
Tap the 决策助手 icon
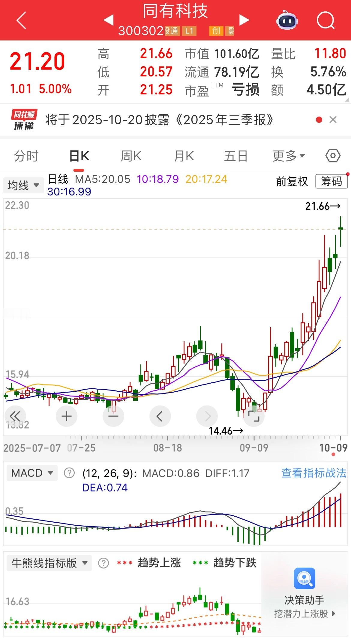click(x=304, y=578)
